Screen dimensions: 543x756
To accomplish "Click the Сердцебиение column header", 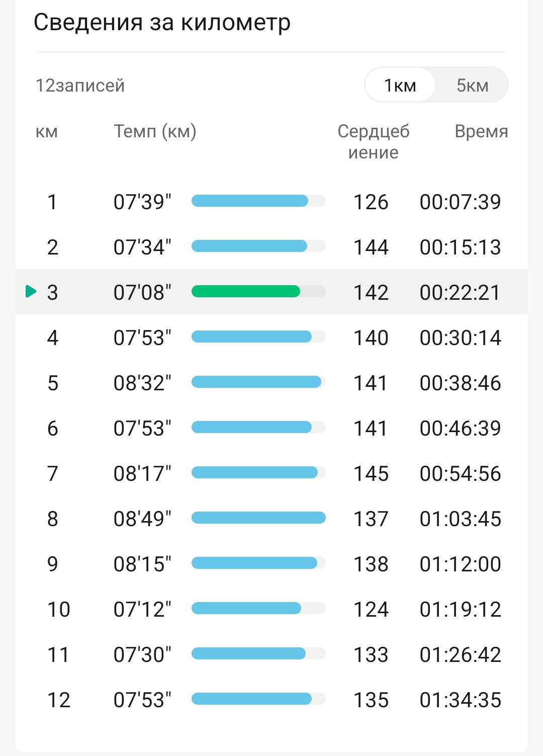I will pos(373,141).
